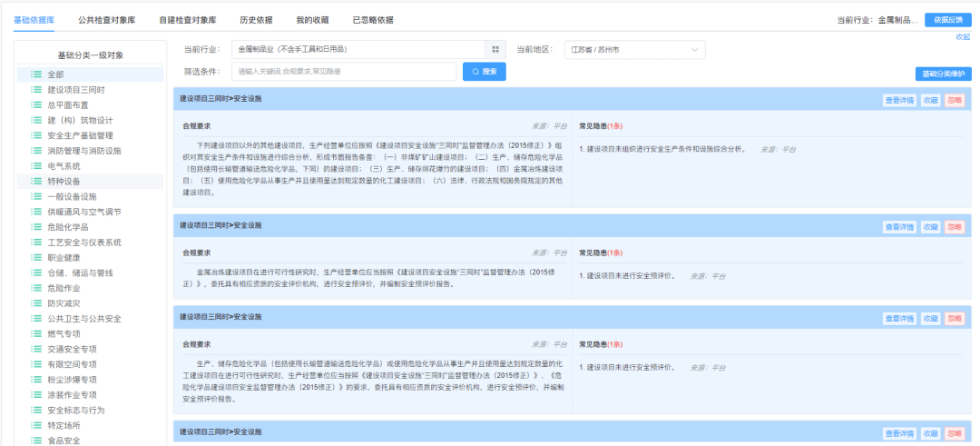Click list icon beside 特种设备
The height and width of the screenshot is (446, 980).
(x=36, y=182)
